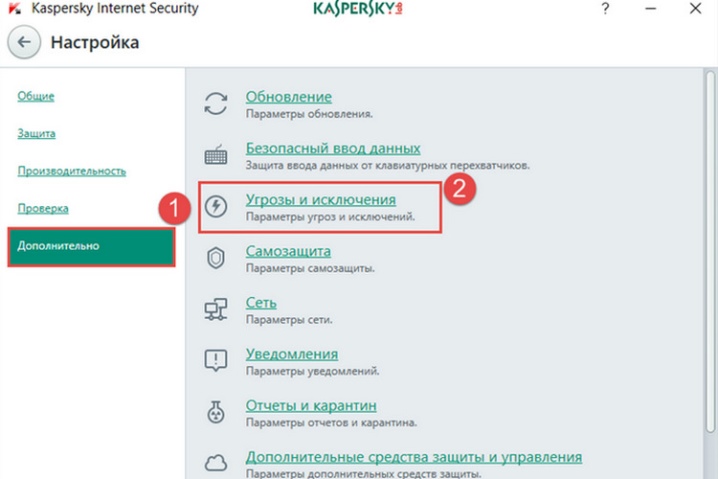718x479 pixels.
Task: Click the vertical scrollbar on the right
Action: coord(710,251)
